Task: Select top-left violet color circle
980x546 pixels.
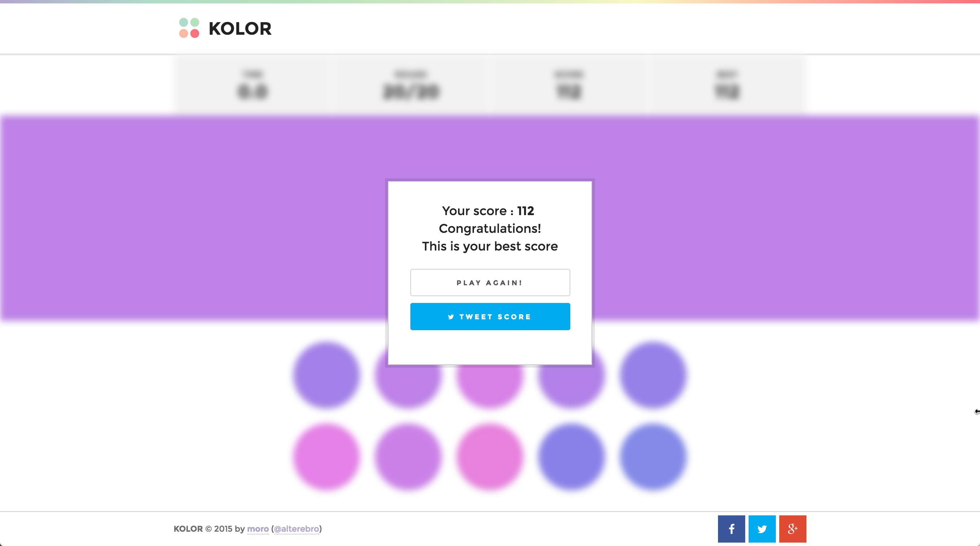Action: pyautogui.click(x=326, y=375)
